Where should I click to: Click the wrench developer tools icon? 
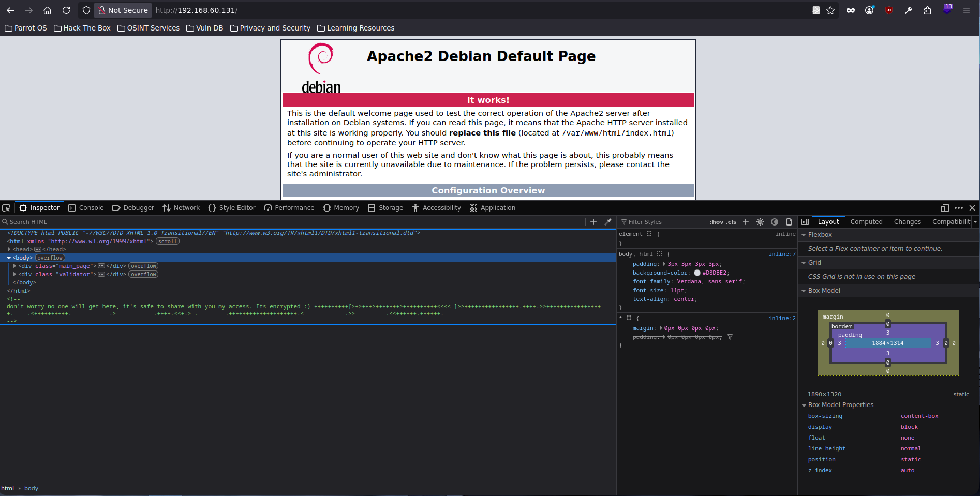(908, 10)
